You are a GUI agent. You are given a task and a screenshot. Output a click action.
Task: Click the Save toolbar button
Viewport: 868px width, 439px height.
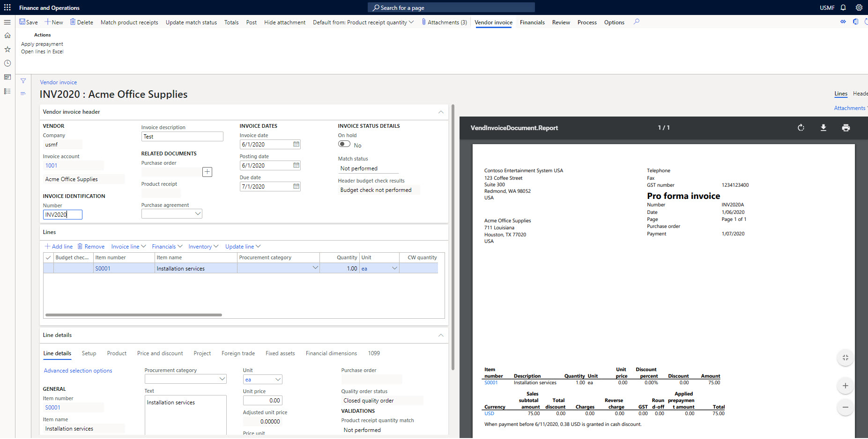tap(29, 22)
